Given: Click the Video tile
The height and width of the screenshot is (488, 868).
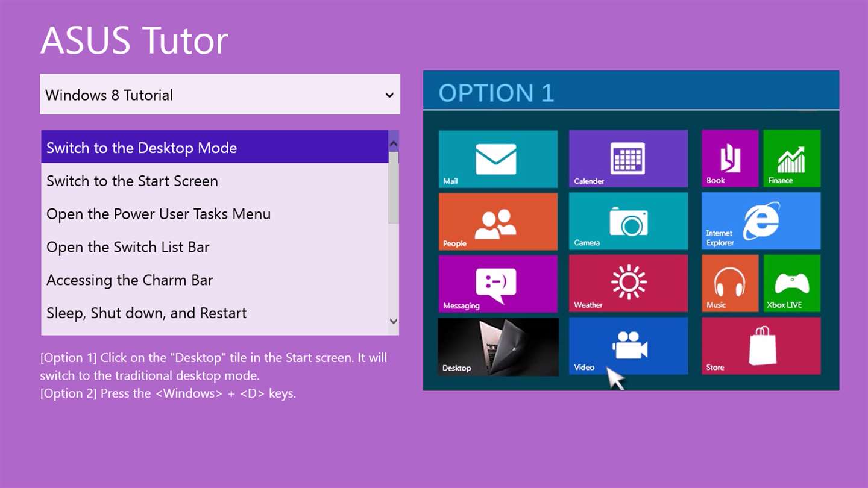Looking at the screenshot, I should click(x=628, y=346).
